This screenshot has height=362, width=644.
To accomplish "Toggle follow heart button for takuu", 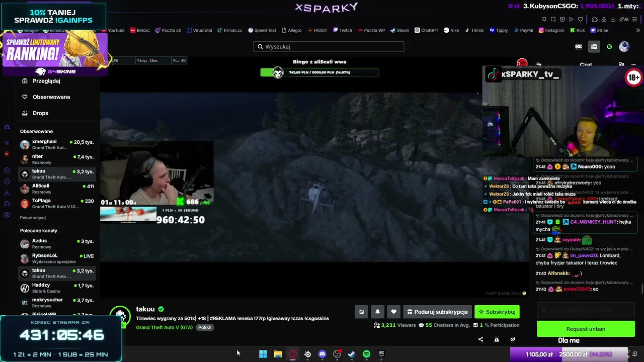I will click(x=393, y=312).
